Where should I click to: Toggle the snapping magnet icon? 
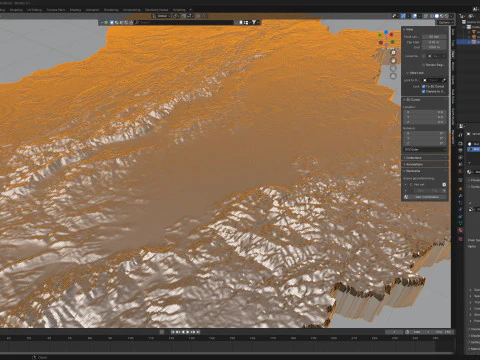[183, 16]
